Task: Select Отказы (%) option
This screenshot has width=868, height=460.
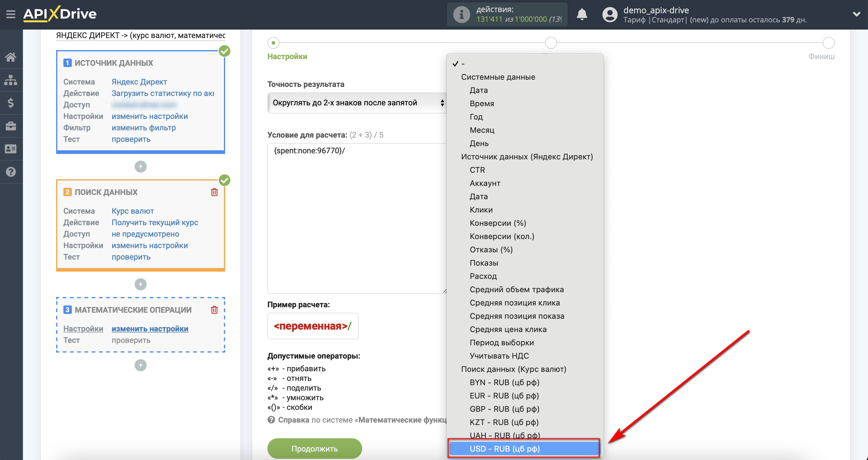Action: [525, 249]
